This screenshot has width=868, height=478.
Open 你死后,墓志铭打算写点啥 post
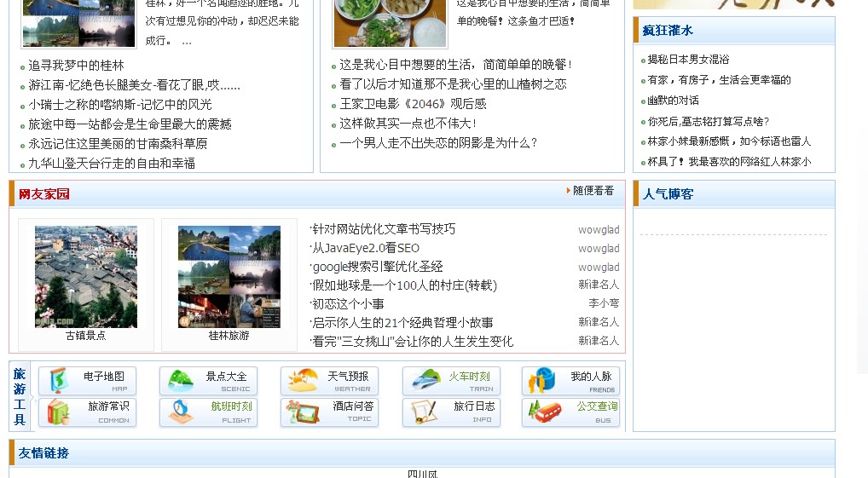pos(709,121)
